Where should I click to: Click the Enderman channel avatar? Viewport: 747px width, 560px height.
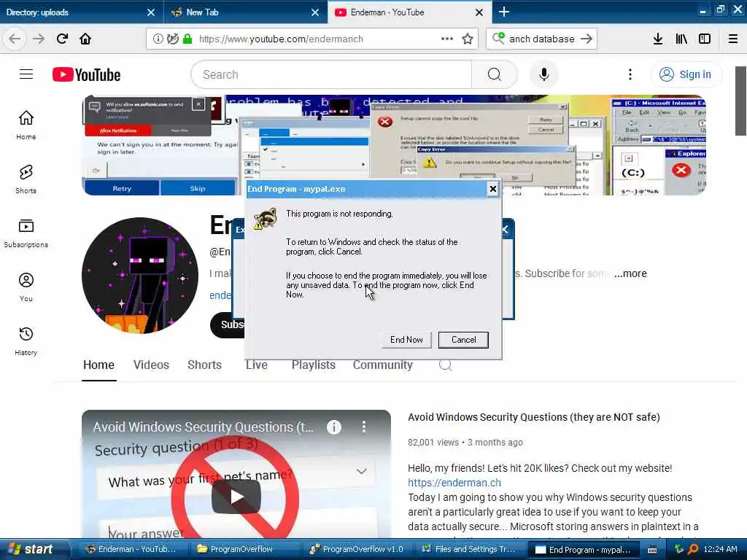[139, 276]
